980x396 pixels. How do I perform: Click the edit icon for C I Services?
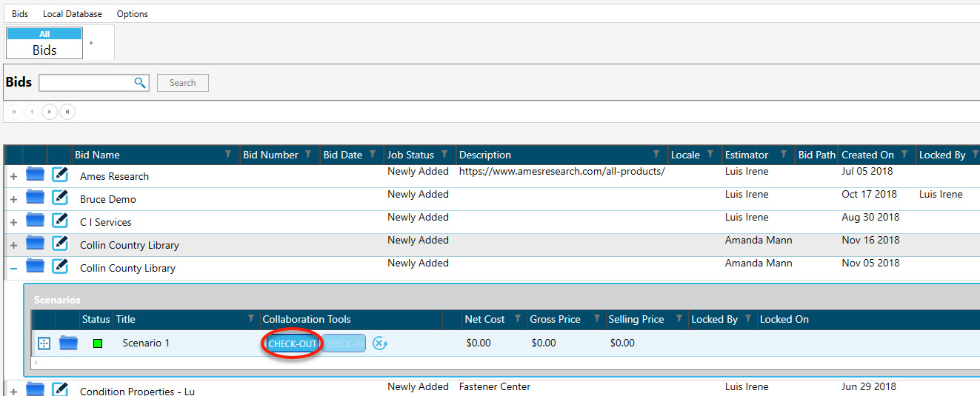[x=60, y=221]
